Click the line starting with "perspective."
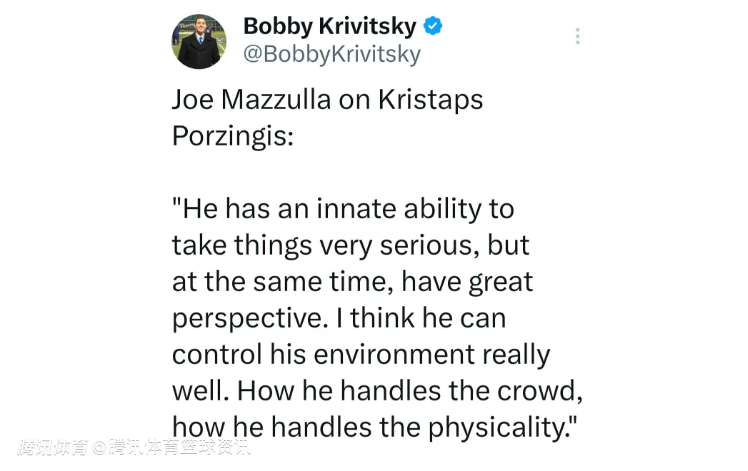The width and height of the screenshot is (748, 471). [x=339, y=318]
